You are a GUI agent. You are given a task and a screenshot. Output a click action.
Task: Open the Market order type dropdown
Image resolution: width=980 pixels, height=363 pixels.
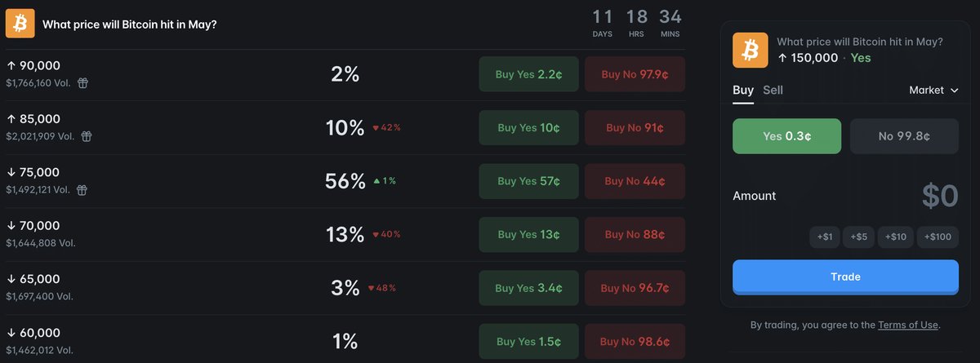[933, 91]
